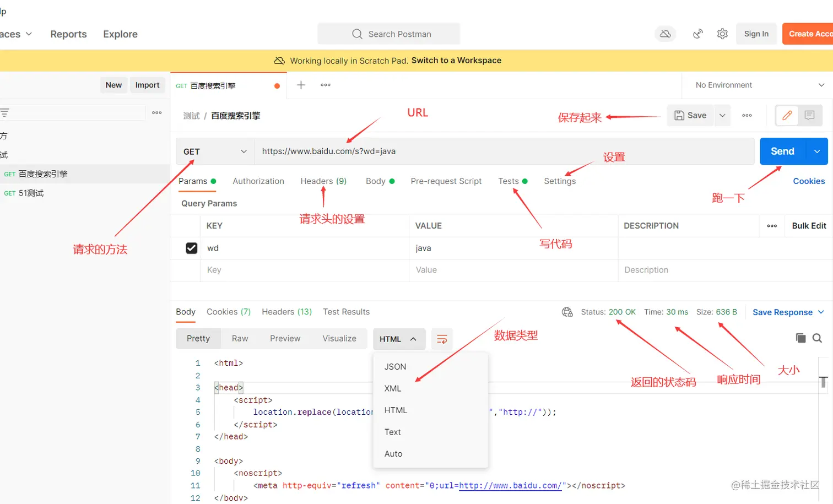Open the Explore menu item
833x504 pixels.
120,34
